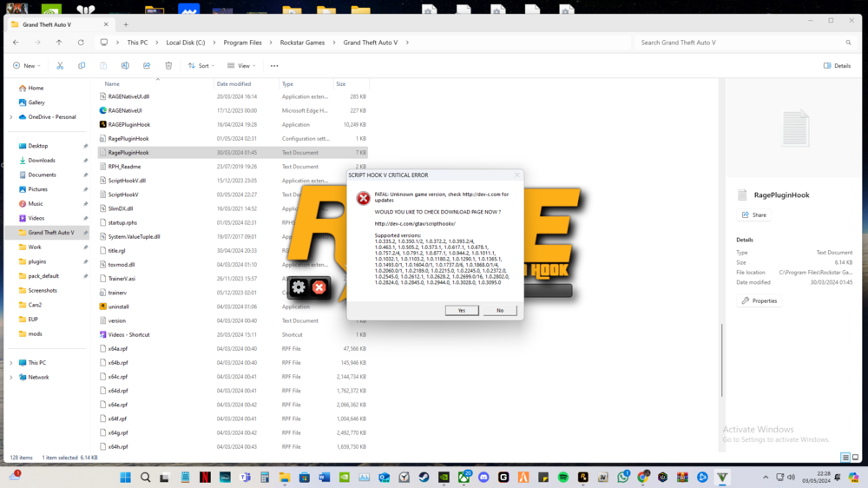Screen dimensions: 868x488
Task: Open the plugins folder in navigation pane
Action: pyautogui.click(x=37, y=261)
